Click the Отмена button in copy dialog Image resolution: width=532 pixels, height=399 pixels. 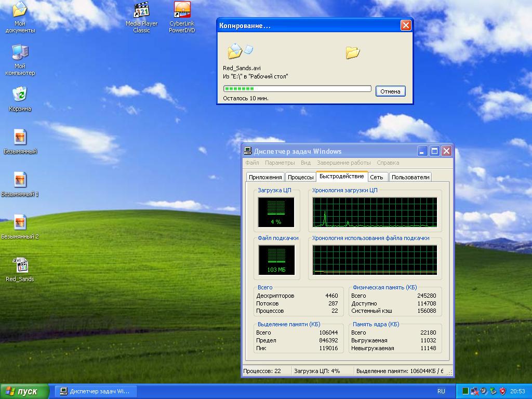pyautogui.click(x=390, y=91)
